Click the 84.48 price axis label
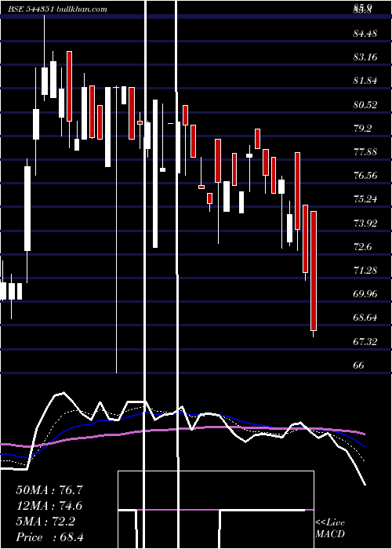This screenshot has height=549, width=392. coord(365,34)
